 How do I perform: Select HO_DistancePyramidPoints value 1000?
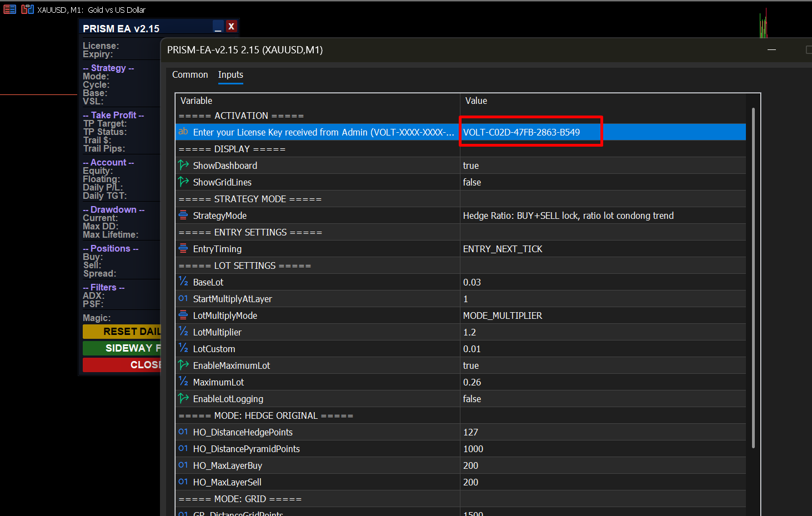603,449
